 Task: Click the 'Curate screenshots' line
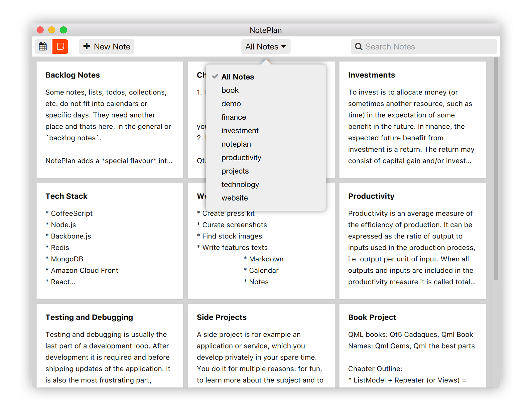point(232,225)
